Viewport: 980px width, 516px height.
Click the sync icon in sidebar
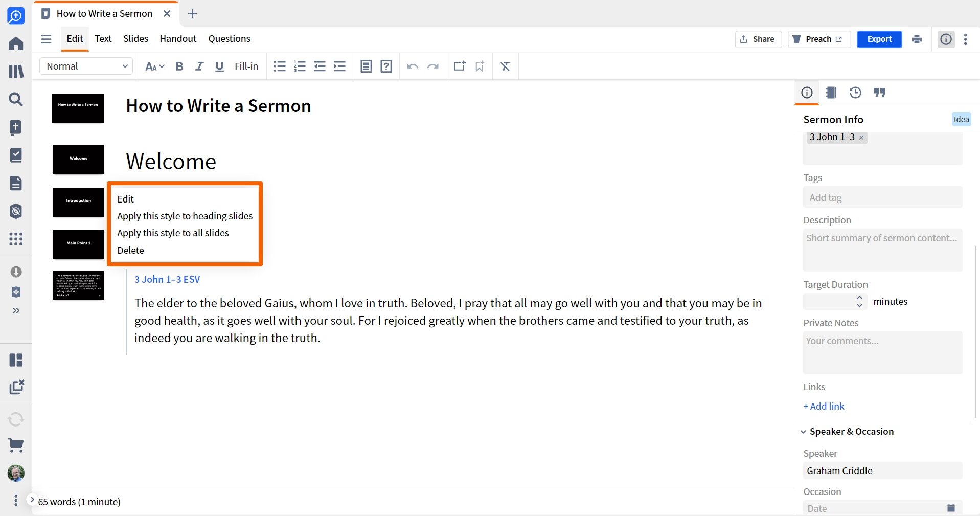(x=16, y=419)
